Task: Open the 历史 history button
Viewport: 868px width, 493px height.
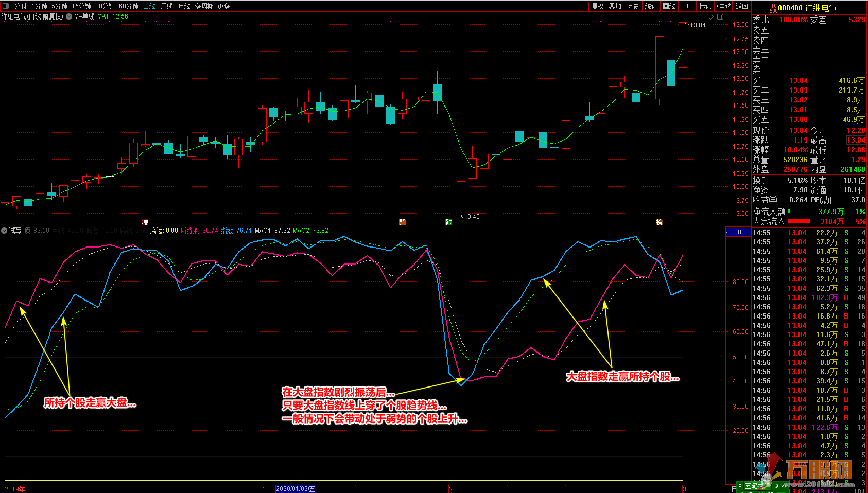Action: pyautogui.click(x=633, y=6)
